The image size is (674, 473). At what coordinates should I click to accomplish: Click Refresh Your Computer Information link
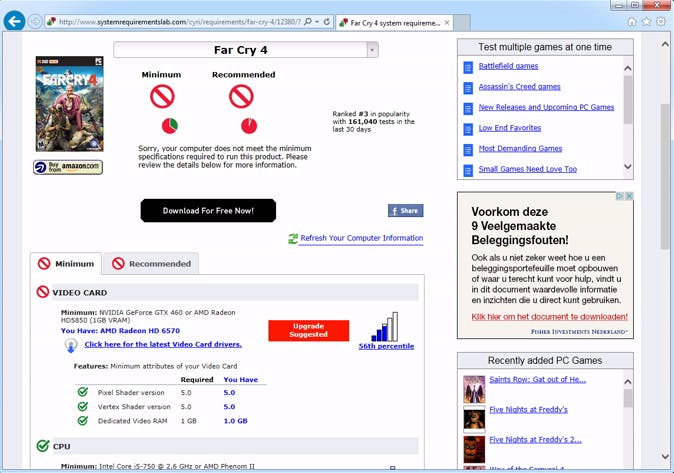(362, 238)
